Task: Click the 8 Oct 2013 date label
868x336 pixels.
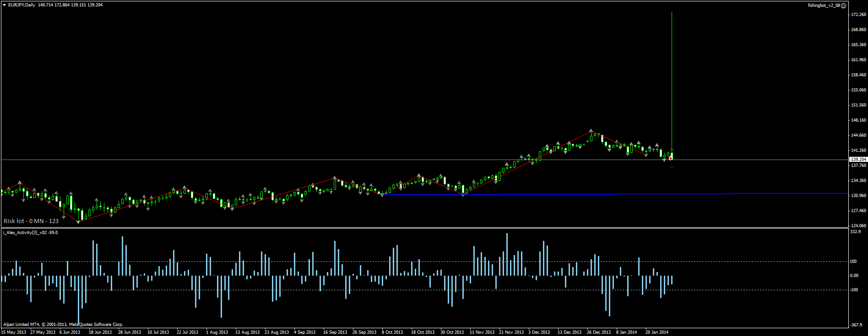Action: click(x=392, y=332)
